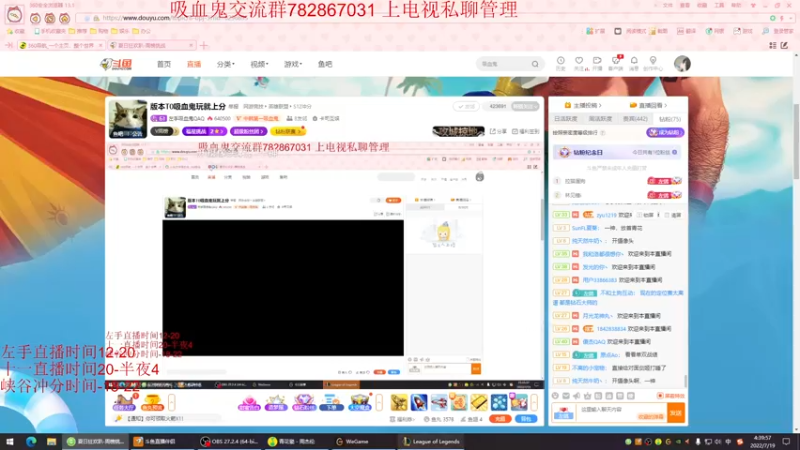Open Edge browser in taskbar
Image resolution: width=800 pixels, height=450 pixels.
point(31,441)
